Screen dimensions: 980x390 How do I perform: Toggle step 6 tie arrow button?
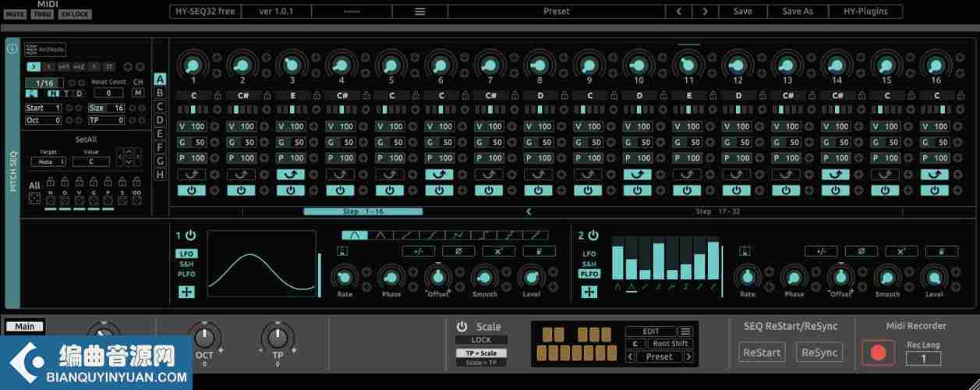coord(440,174)
